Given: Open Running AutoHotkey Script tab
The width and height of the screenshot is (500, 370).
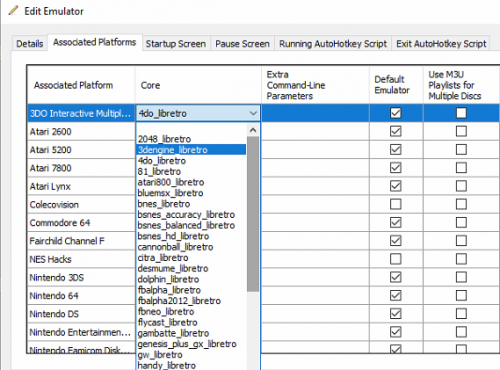Looking at the screenshot, I should [333, 44].
